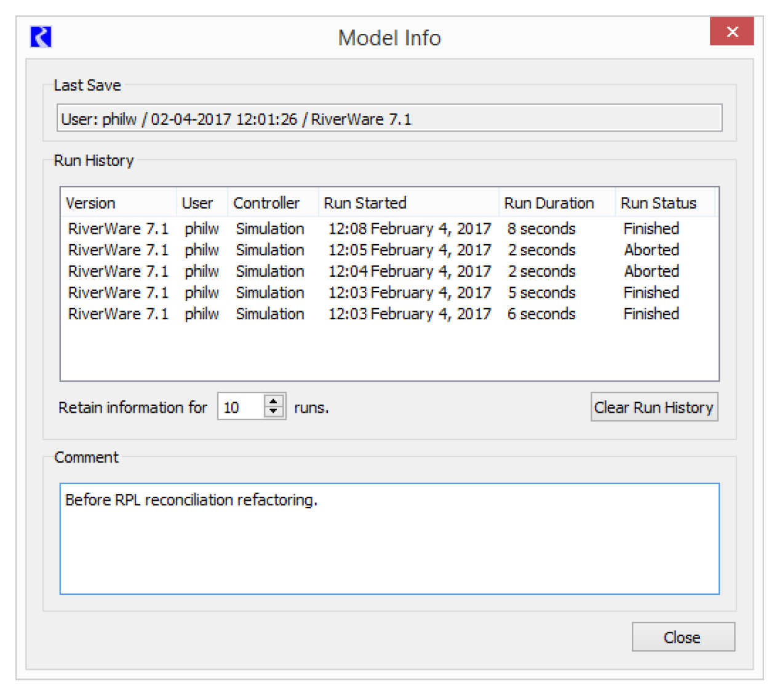This screenshot has height=700, width=777.
Task: Decrease retained runs with the down arrow
Action: 274,412
